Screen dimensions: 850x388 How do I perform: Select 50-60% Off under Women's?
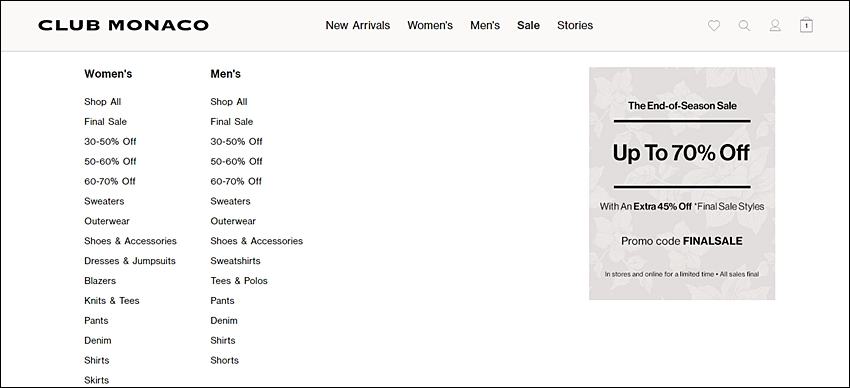(x=110, y=161)
